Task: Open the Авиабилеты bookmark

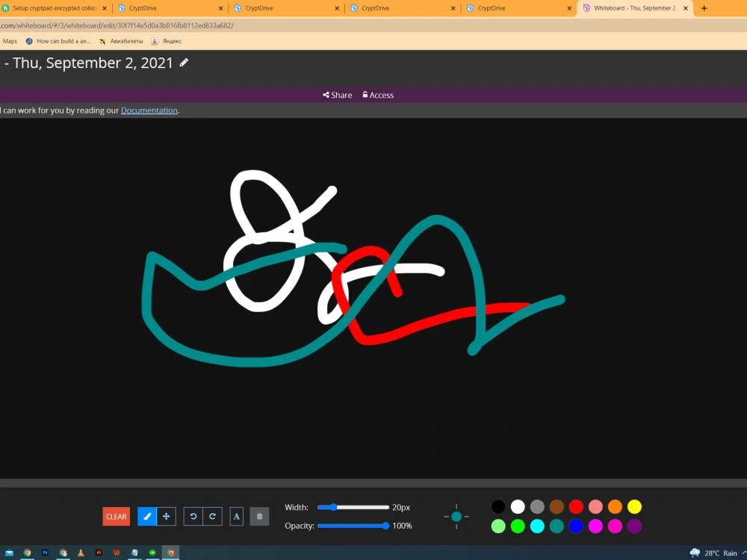Action: coord(121,41)
